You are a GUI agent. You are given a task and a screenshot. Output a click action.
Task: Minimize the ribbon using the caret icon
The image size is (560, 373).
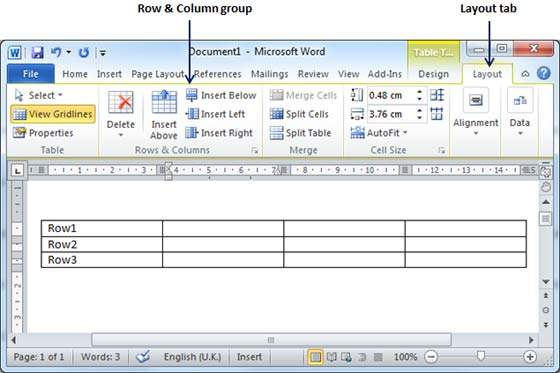click(x=525, y=74)
